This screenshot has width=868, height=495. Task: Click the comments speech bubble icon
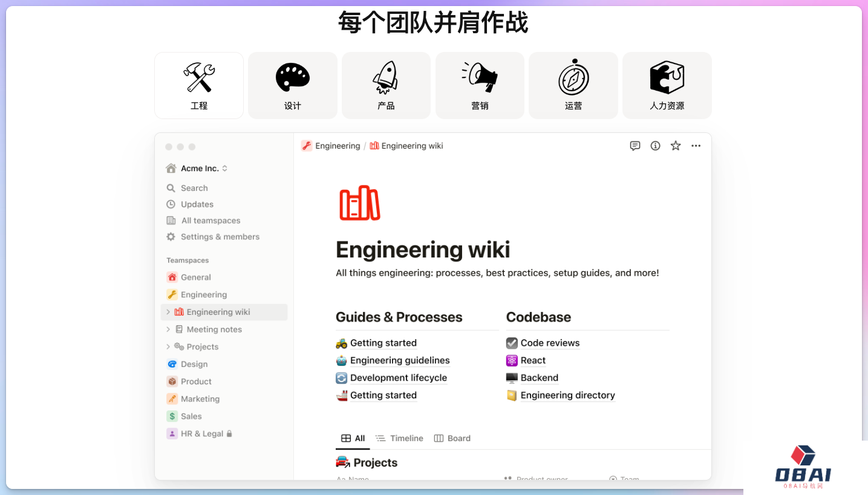click(x=635, y=146)
